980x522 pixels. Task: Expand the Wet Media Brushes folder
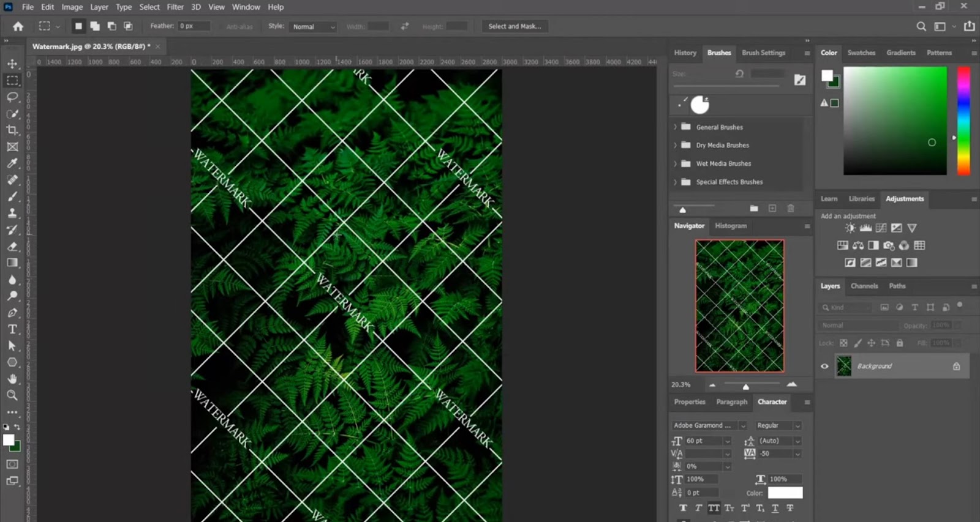pyautogui.click(x=676, y=164)
